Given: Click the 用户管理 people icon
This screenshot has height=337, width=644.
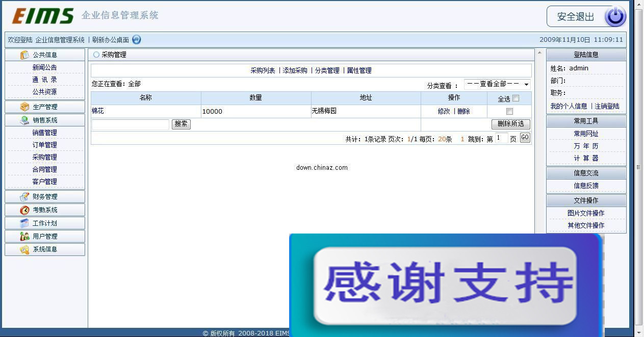Looking at the screenshot, I should click(x=24, y=236).
